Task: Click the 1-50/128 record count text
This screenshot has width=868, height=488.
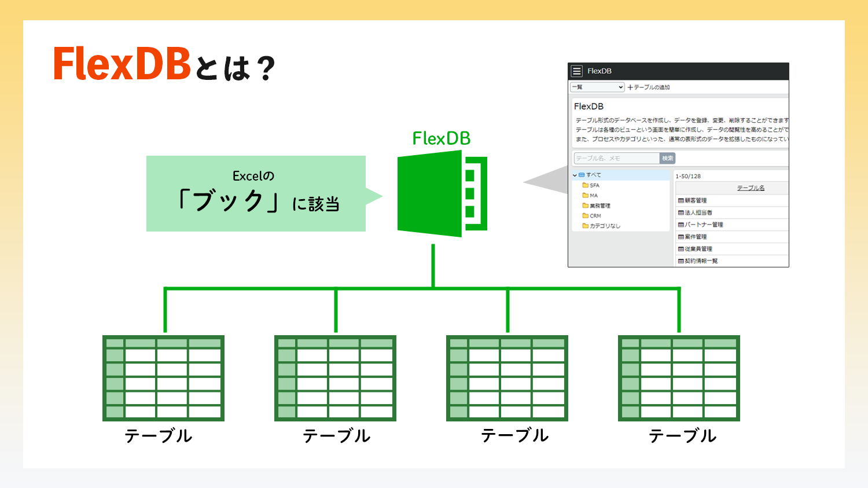Action: click(688, 176)
